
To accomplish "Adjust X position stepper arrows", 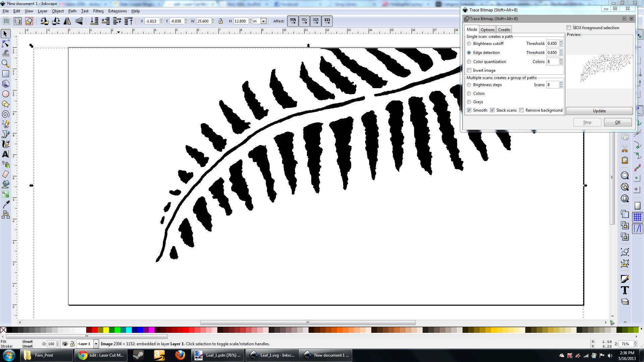I will coord(161,21).
